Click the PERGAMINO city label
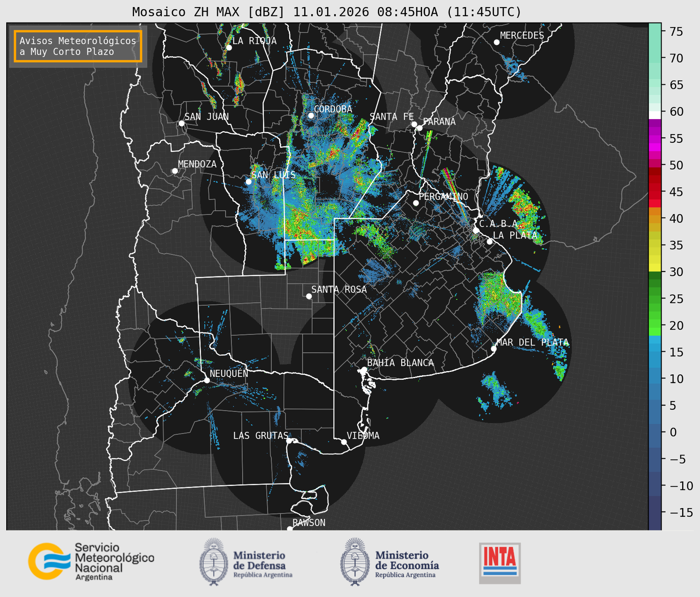This screenshot has height=597, width=700. click(444, 196)
